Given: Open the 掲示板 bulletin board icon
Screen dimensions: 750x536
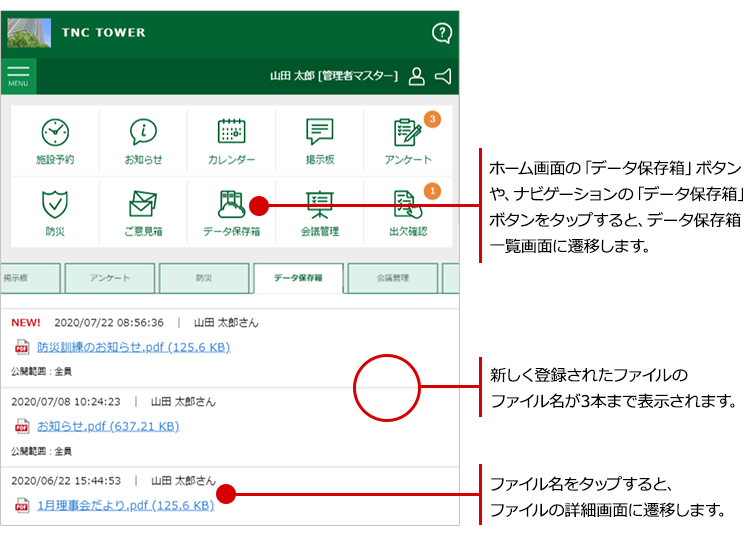Looking at the screenshot, I should coord(319,140).
